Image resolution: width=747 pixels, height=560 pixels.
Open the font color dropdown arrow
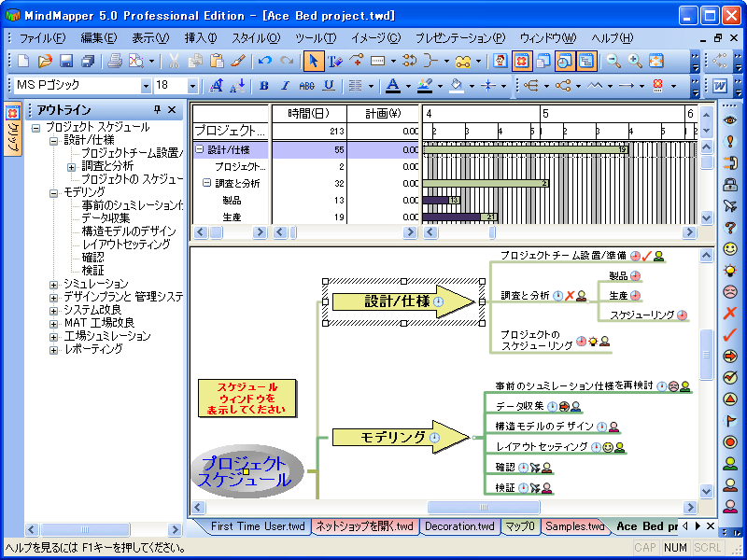click(x=408, y=86)
